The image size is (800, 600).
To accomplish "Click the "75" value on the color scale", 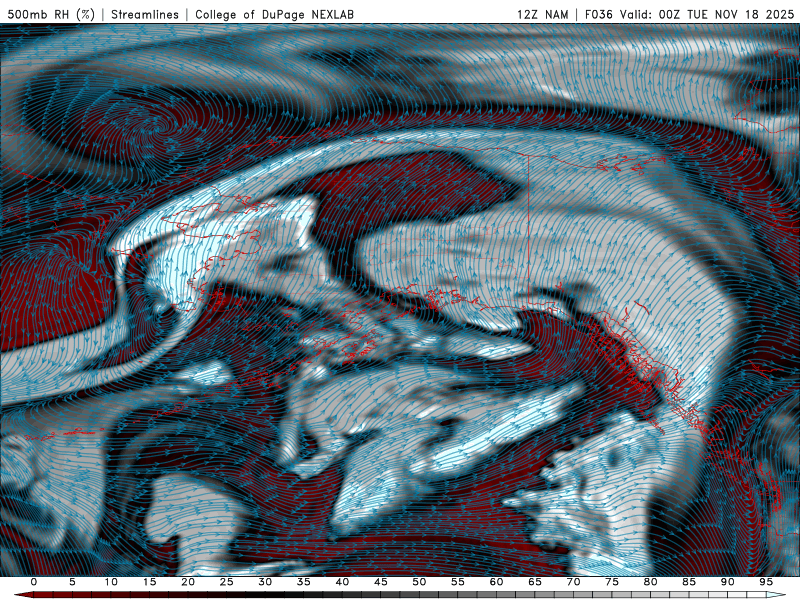I will 612,582.
